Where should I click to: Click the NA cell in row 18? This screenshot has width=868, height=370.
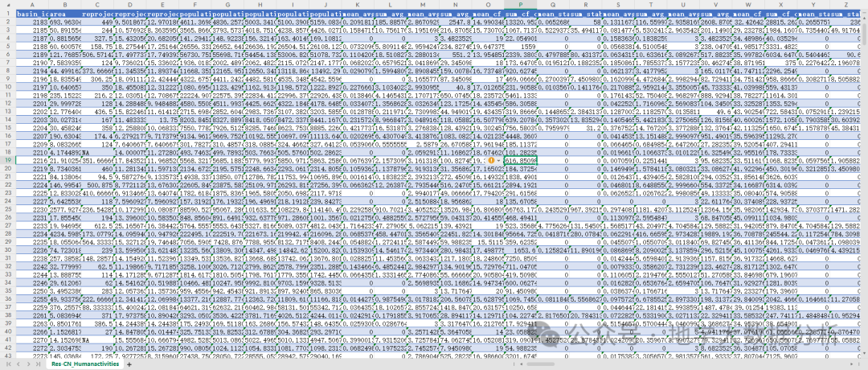97,152
